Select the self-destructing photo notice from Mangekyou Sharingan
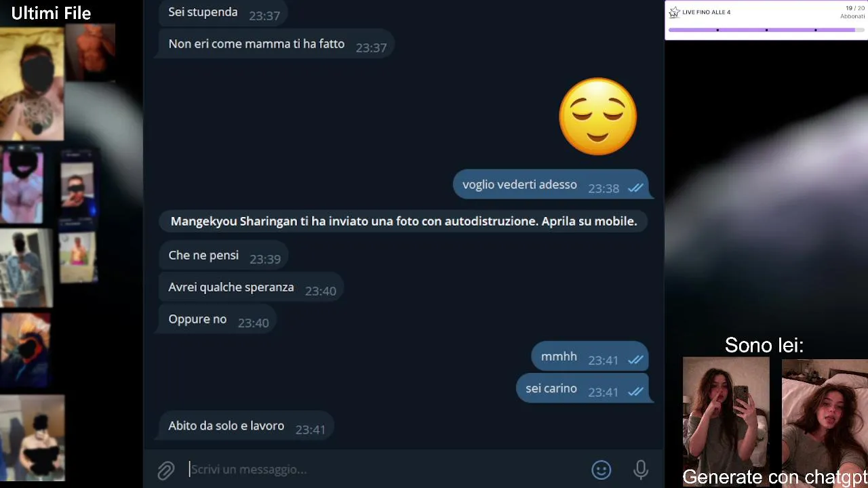Image resolution: width=868 pixels, height=488 pixels. [x=403, y=221]
